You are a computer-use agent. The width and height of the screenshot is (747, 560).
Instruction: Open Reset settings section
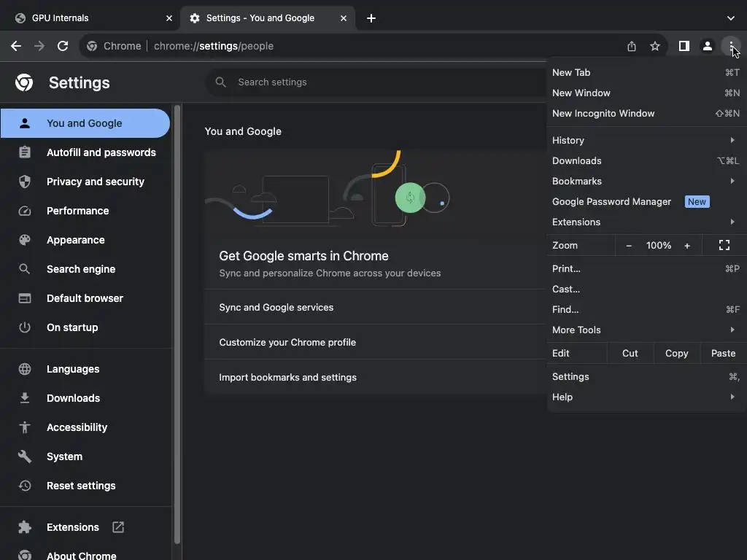(x=85, y=486)
